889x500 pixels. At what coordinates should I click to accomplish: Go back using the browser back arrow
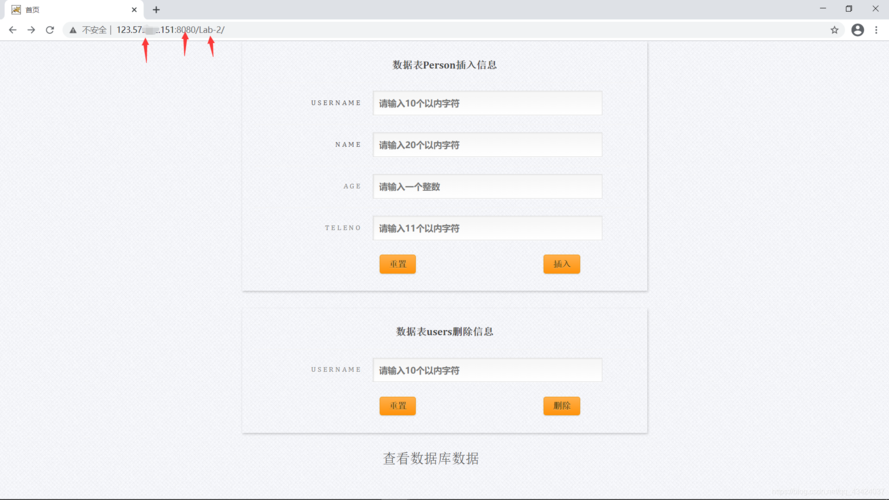(x=12, y=30)
